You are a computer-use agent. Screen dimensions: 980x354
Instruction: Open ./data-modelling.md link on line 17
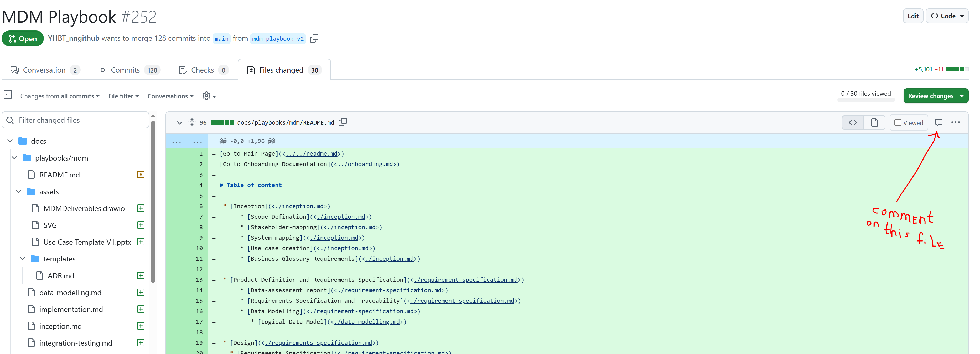tap(367, 322)
